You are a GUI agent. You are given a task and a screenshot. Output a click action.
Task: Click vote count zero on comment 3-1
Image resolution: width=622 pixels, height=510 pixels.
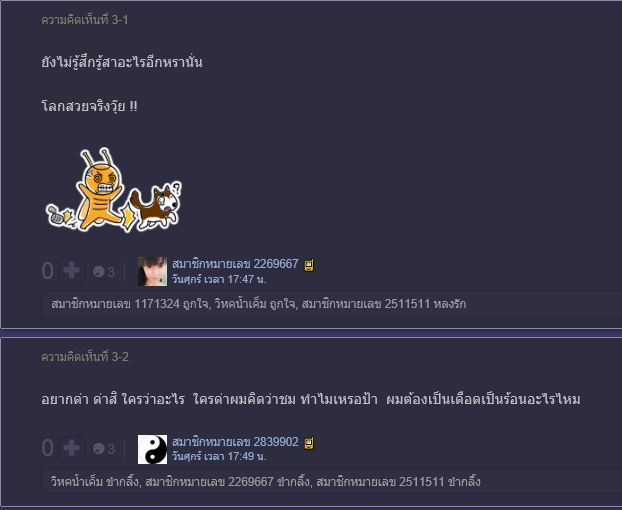point(48,271)
